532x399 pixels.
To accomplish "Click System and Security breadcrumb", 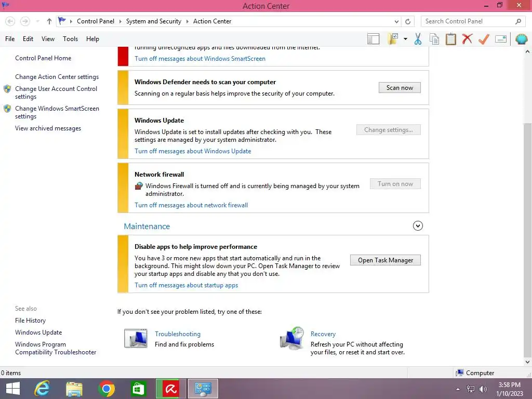I will [154, 21].
